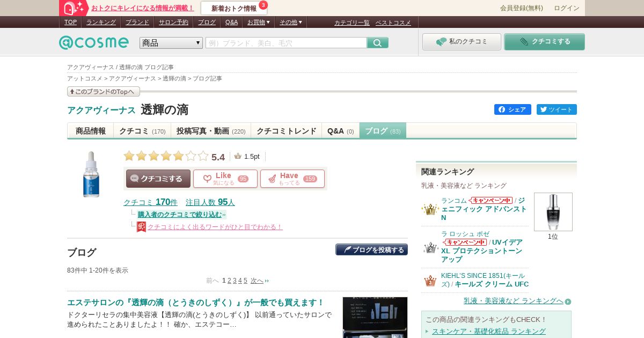Open ブランド in navigation bar

coord(137,22)
